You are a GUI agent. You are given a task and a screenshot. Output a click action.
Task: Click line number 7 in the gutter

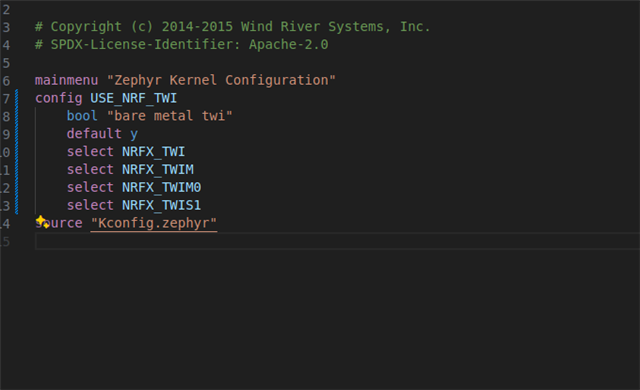pos(6,99)
